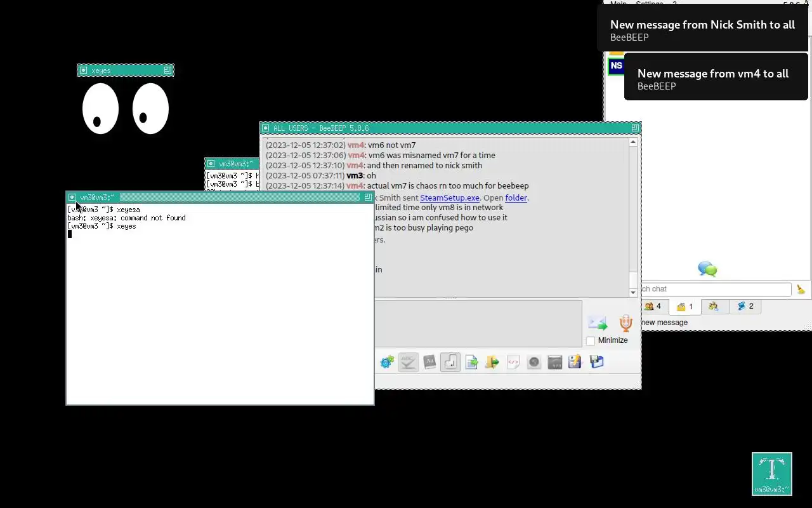The width and height of the screenshot is (812, 508).
Task: Click the message 'vm6 not vm7'
Action: pos(392,145)
